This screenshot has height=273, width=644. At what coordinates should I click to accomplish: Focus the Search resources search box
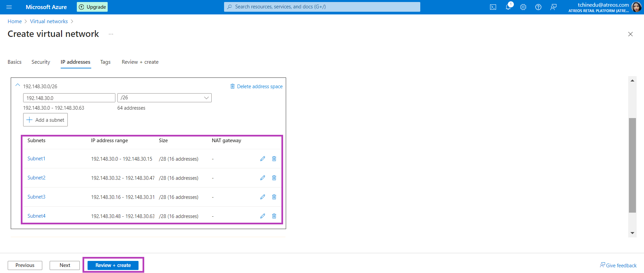(x=322, y=7)
